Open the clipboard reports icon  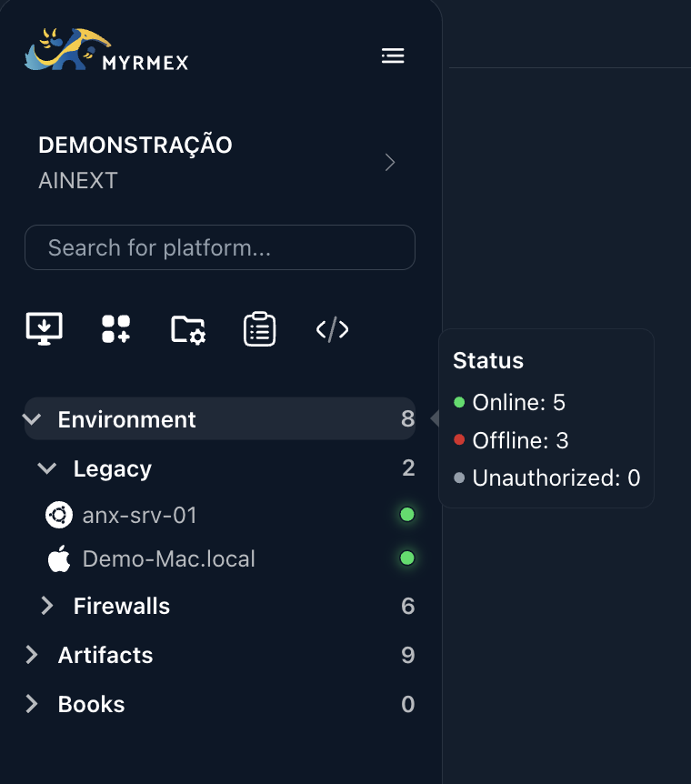[259, 329]
